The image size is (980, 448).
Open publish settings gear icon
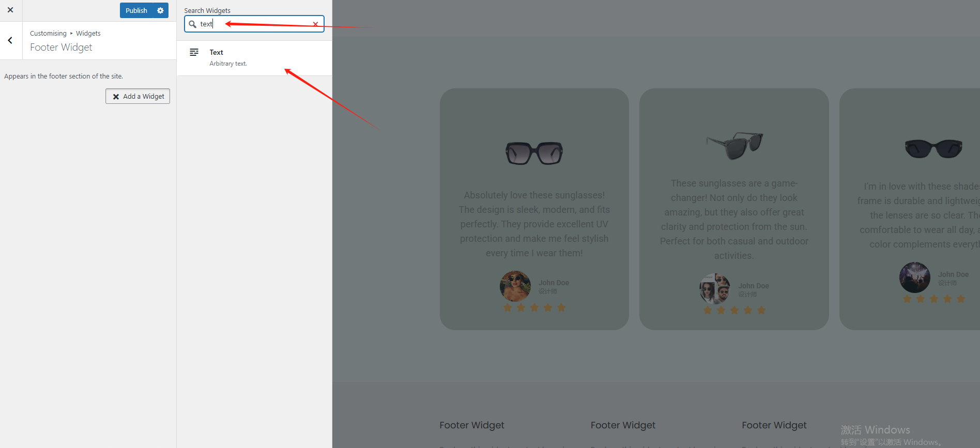160,10
